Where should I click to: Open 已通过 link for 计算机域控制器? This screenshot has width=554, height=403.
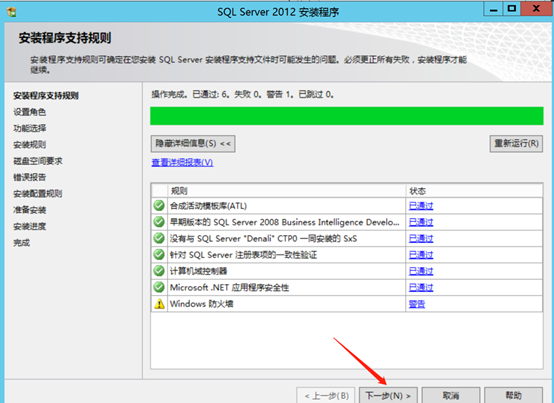421,271
